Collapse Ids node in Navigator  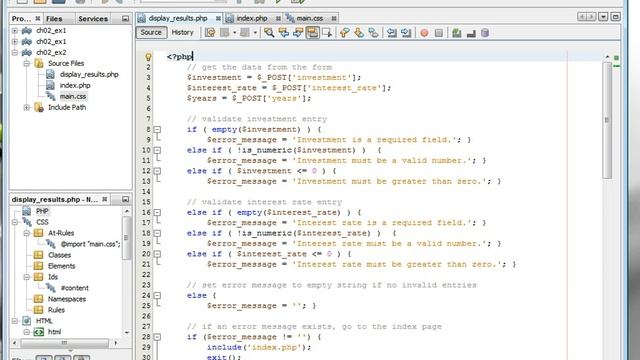(x=27, y=277)
